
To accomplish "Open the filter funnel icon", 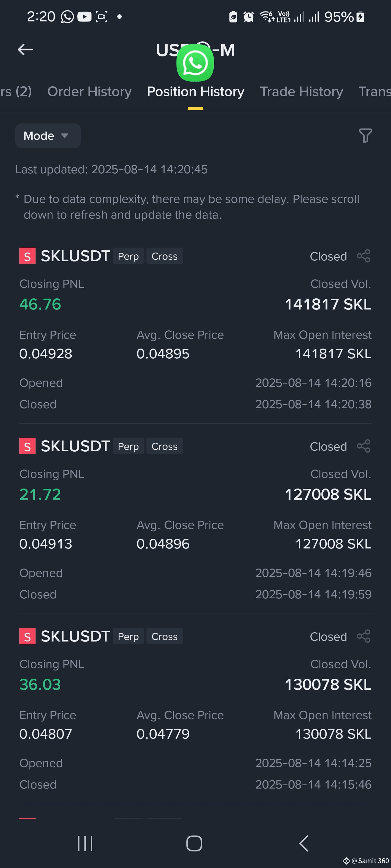I will (x=365, y=135).
